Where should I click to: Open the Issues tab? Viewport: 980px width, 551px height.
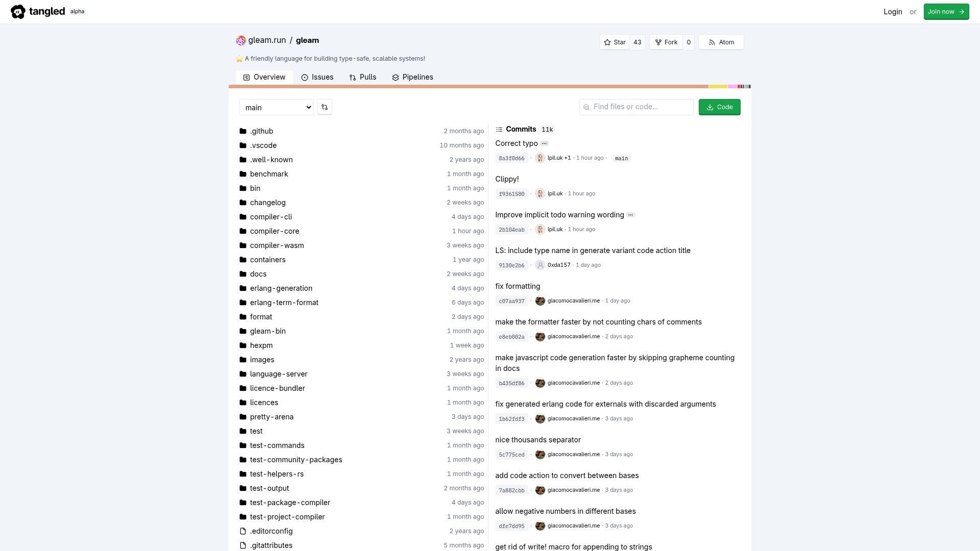pyautogui.click(x=317, y=77)
